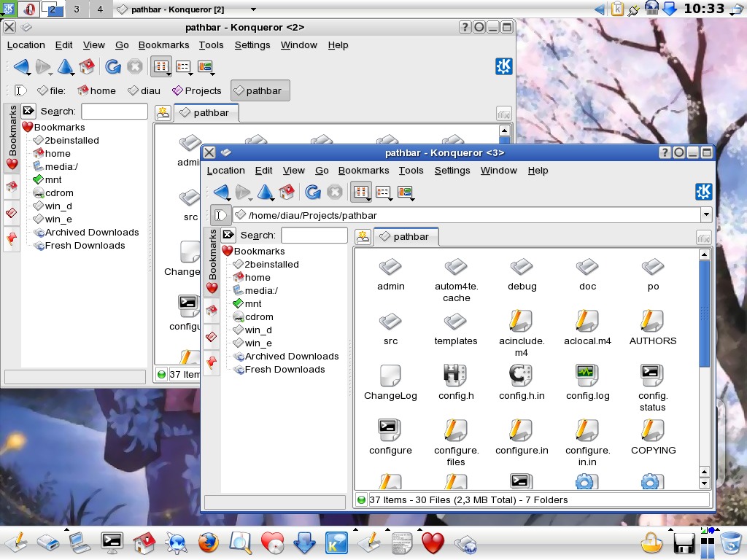The width and height of the screenshot is (747, 560).
Task: Click Back arrow in Konqueror <2> toolbar
Action: (x=21, y=66)
